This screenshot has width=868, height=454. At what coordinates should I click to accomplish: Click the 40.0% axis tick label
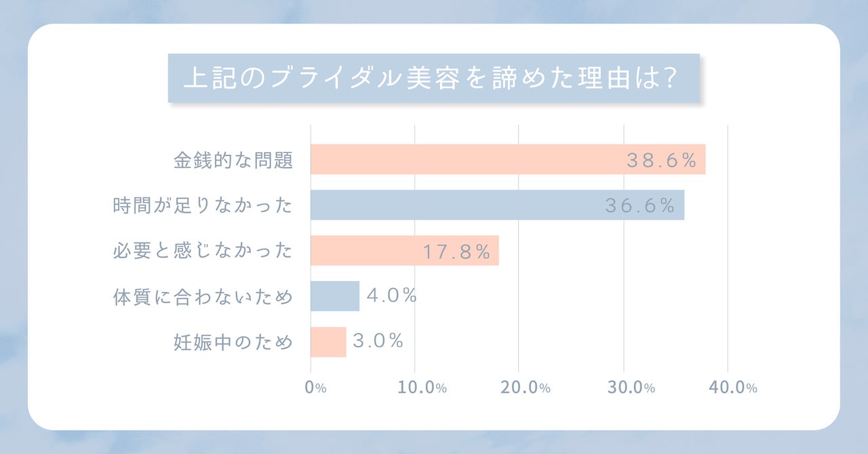[732, 388]
